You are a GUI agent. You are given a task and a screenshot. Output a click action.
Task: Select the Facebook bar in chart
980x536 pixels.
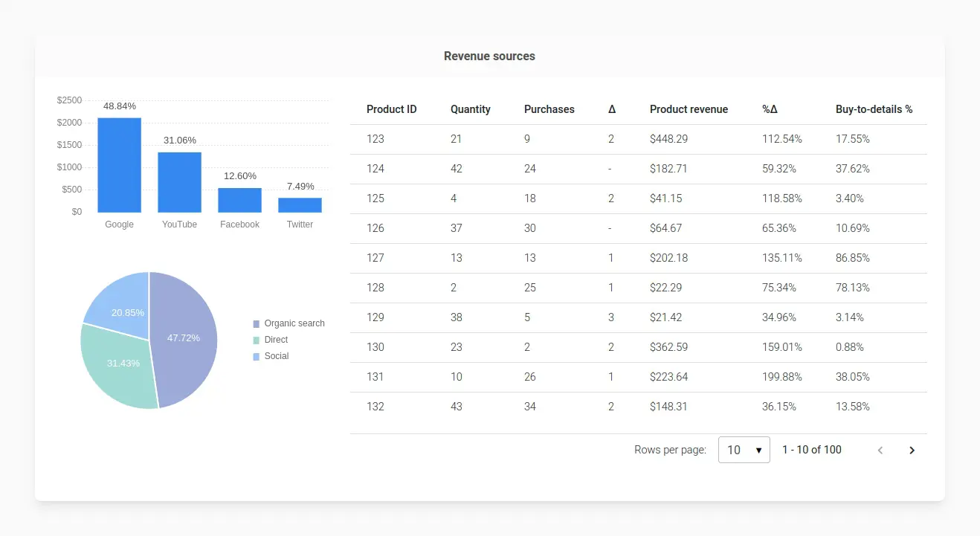(x=239, y=200)
